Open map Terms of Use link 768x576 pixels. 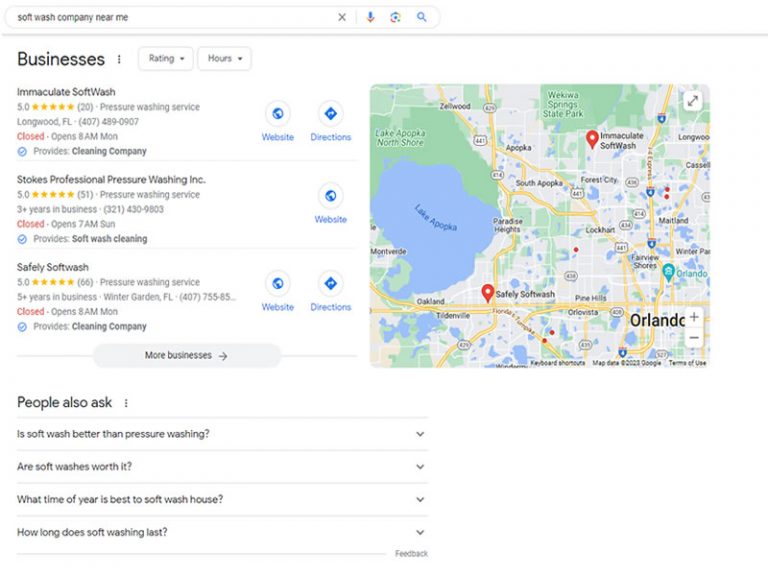[687, 363]
